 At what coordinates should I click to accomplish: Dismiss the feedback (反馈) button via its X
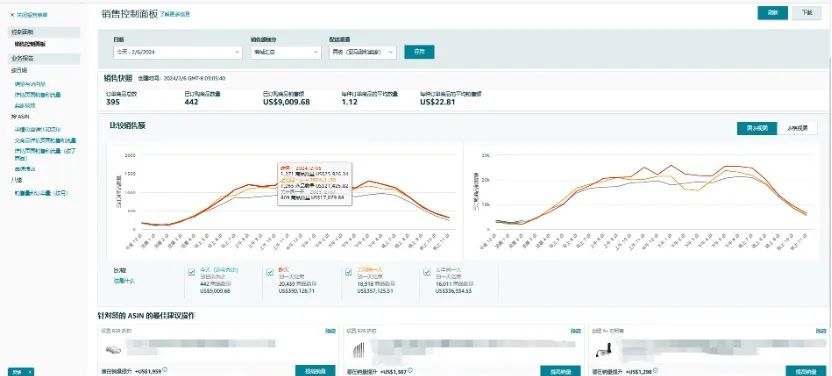click(x=30, y=372)
